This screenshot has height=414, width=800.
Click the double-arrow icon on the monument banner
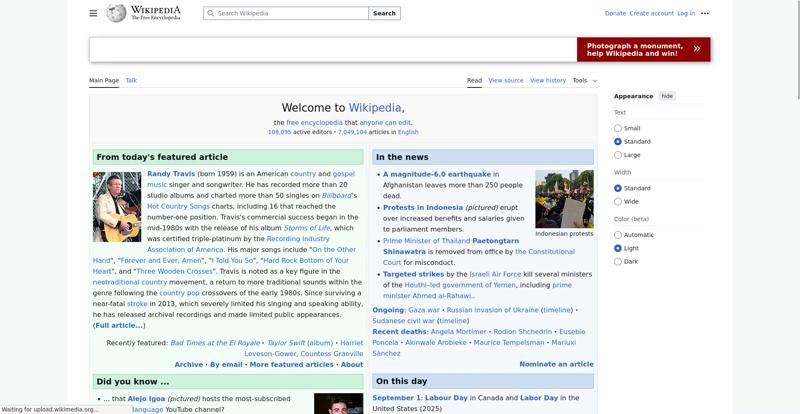(696, 49)
